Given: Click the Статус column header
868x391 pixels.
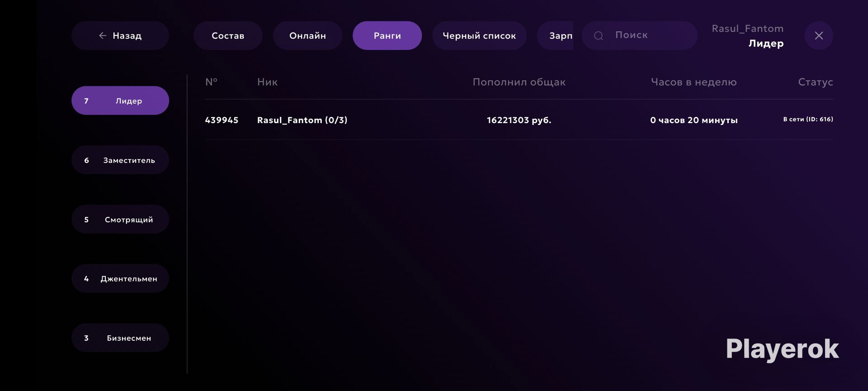Looking at the screenshot, I should 815,82.
